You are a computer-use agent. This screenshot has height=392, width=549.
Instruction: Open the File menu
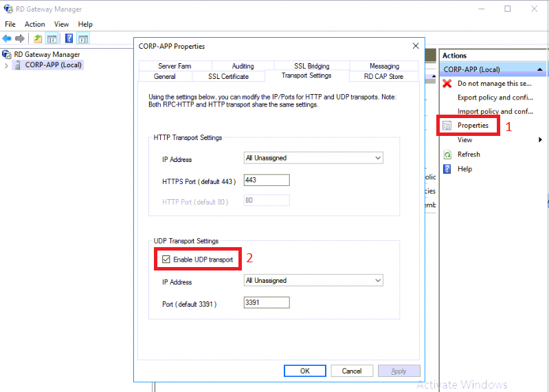pos(10,24)
